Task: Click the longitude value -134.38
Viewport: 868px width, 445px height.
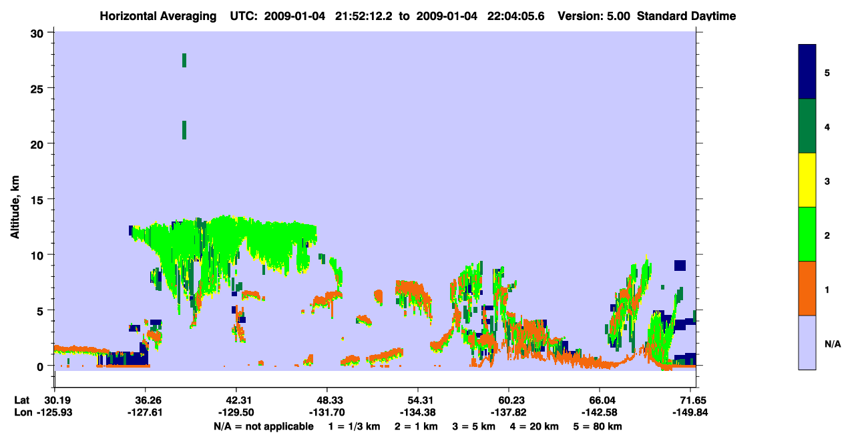Action: (x=418, y=413)
